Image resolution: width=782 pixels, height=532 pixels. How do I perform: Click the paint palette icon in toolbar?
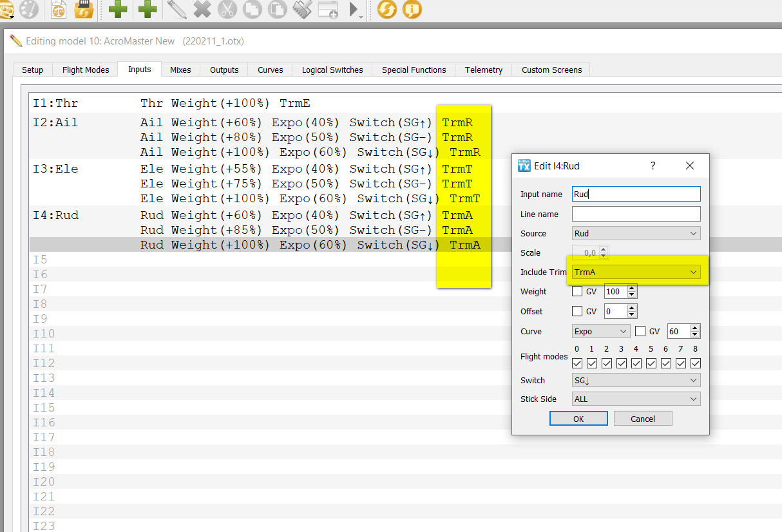[29, 9]
